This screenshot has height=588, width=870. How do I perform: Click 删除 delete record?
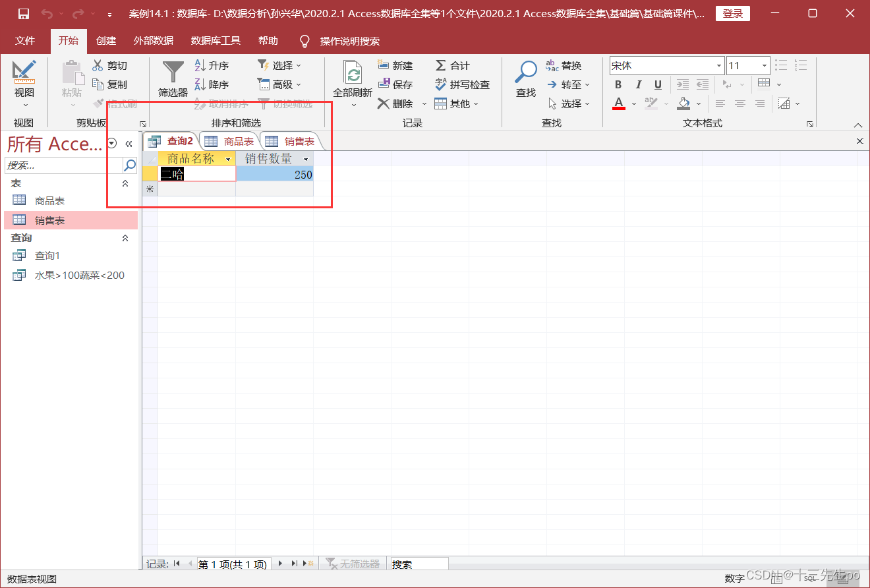(x=395, y=103)
